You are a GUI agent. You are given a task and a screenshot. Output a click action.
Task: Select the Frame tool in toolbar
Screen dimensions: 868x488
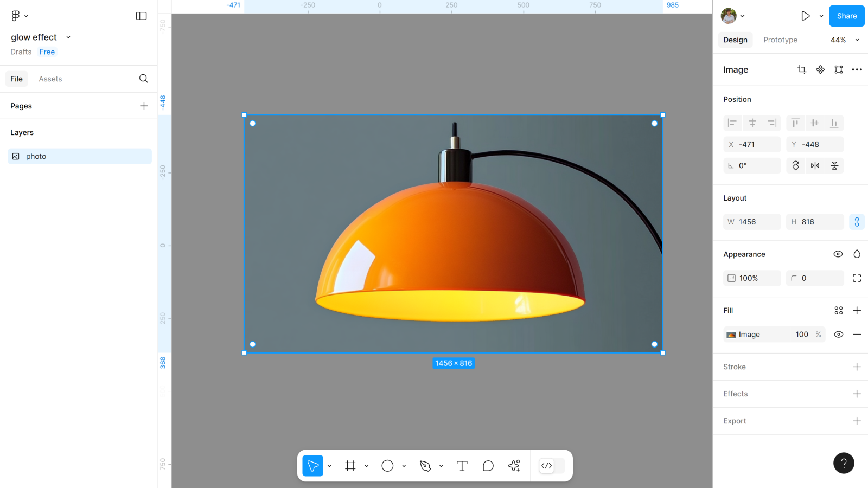pyautogui.click(x=350, y=466)
